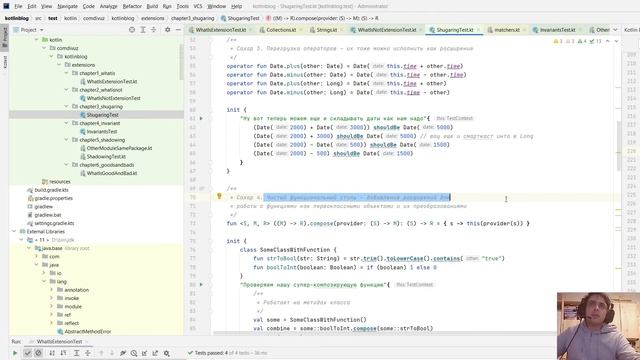Click the locate file target icon in Project panel
Viewport: 640px width, 360px height.
point(132,30)
